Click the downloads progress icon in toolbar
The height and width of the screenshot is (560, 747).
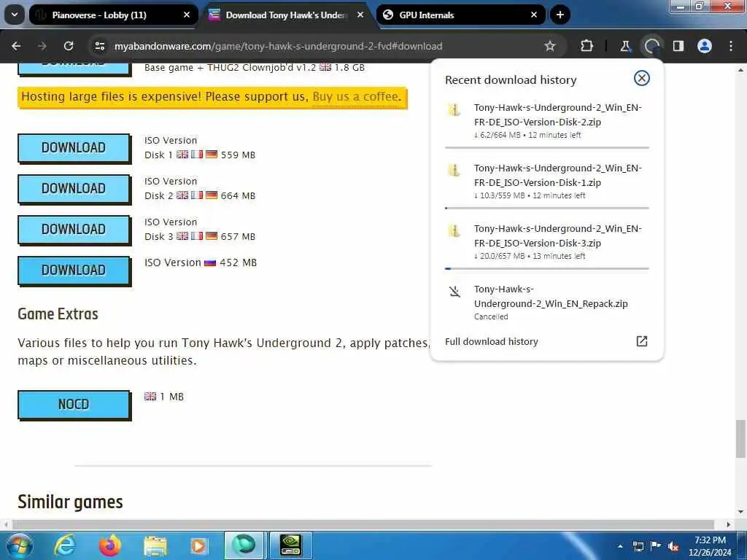tap(651, 46)
